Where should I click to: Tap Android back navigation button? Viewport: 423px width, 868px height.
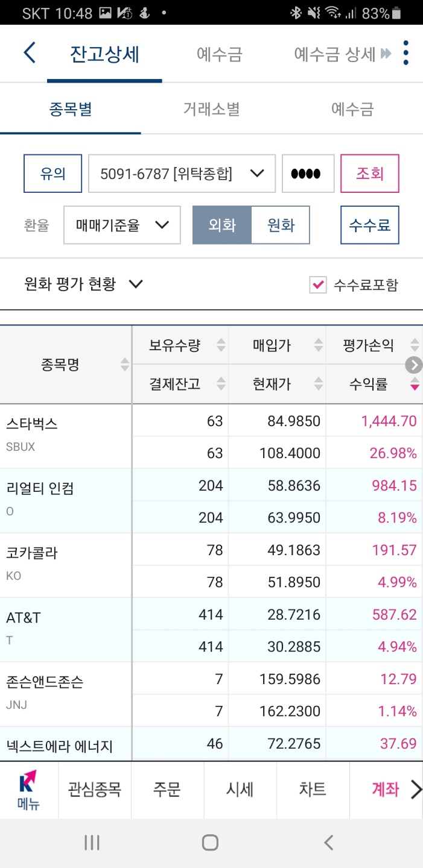328,843
